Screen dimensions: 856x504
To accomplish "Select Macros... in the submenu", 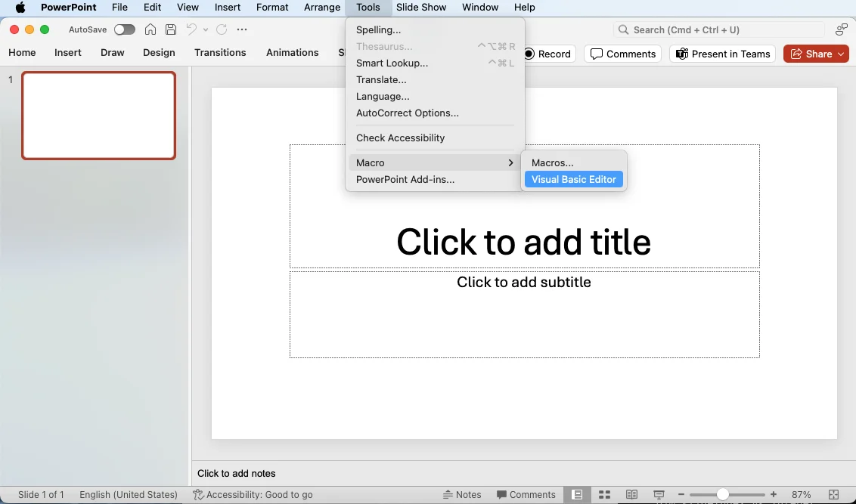I will click(574, 162).
